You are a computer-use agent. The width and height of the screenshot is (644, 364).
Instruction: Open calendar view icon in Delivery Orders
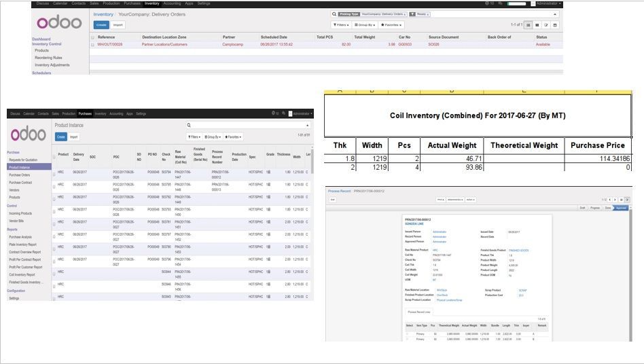[554, 25]
